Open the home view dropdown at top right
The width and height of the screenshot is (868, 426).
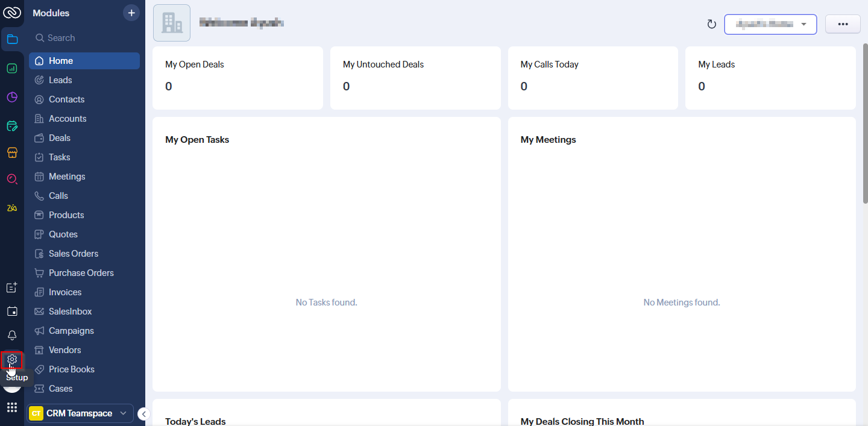tap(770, 24)
